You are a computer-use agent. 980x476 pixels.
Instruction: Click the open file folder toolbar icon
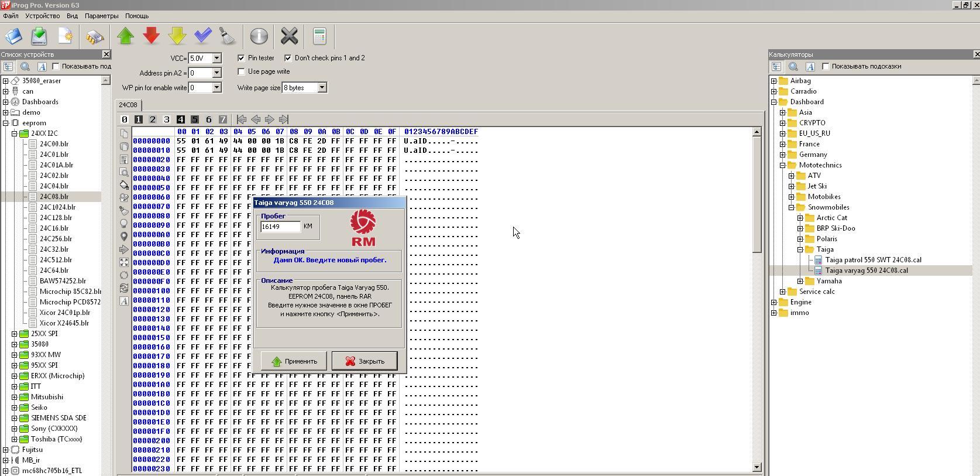point(13,36)
